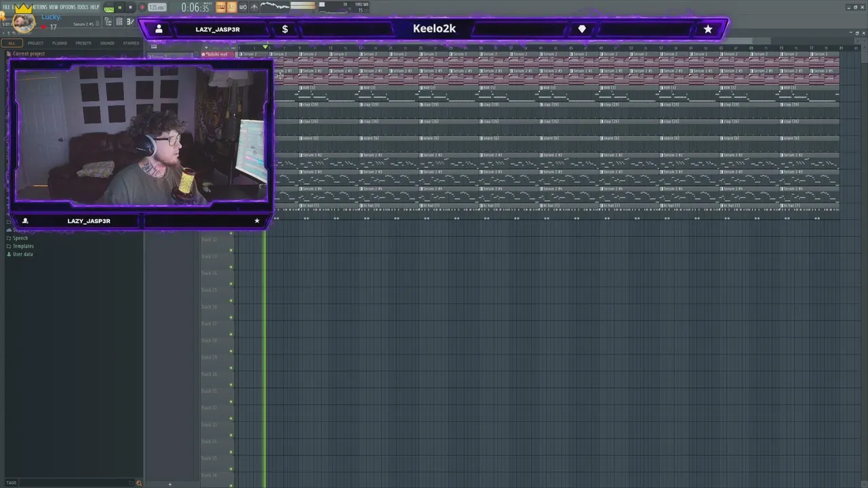Viewport: 868px width, 488px height.
Task: Toggle the Pat/Song mode switch
Action: pyautogui.click(x=109, y=8)
